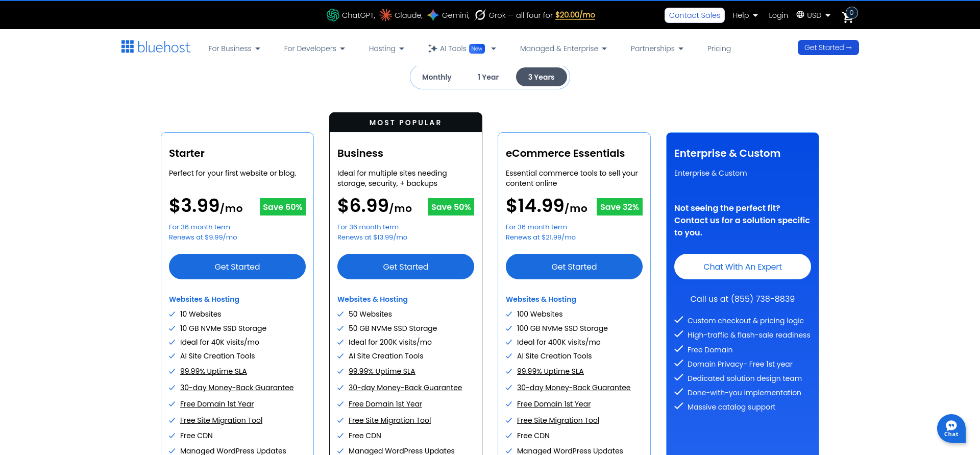
Task: Expand the Hosting menu
Action: coord(386,49)
